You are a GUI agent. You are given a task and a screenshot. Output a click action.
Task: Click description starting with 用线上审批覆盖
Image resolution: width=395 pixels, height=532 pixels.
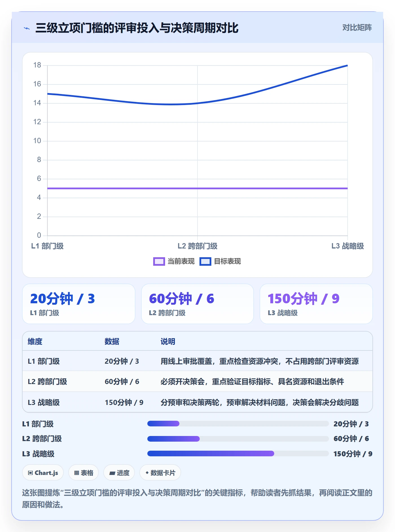click(260, 361)
